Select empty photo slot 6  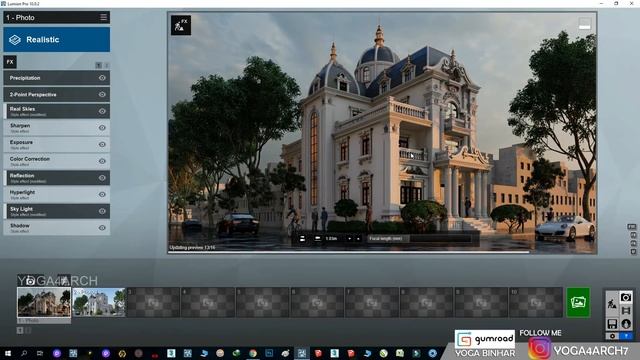point(317,302)
